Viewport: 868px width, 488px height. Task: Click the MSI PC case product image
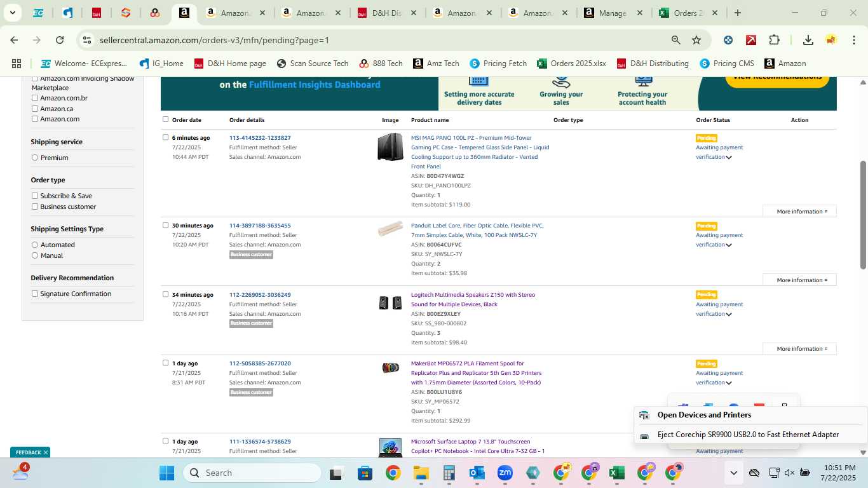[x=390, y=147]
